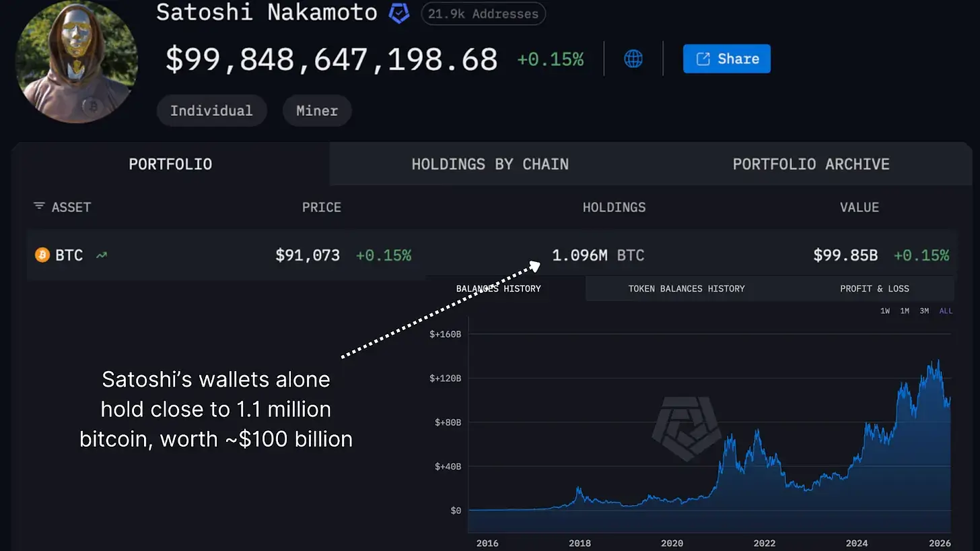The image size is (980, 551).
Task: Switch to the Holdings by Chain tab
Action: (490, 164)
